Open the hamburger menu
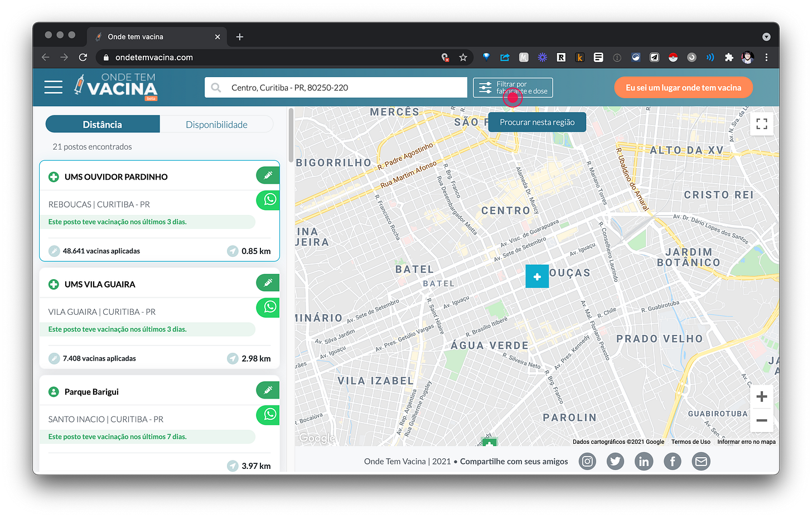Screen dimensions: 812x518 pos(54,87)
